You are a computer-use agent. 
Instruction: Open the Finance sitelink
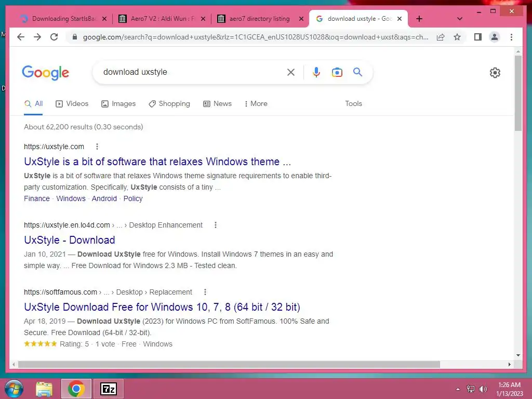[37, 198]
